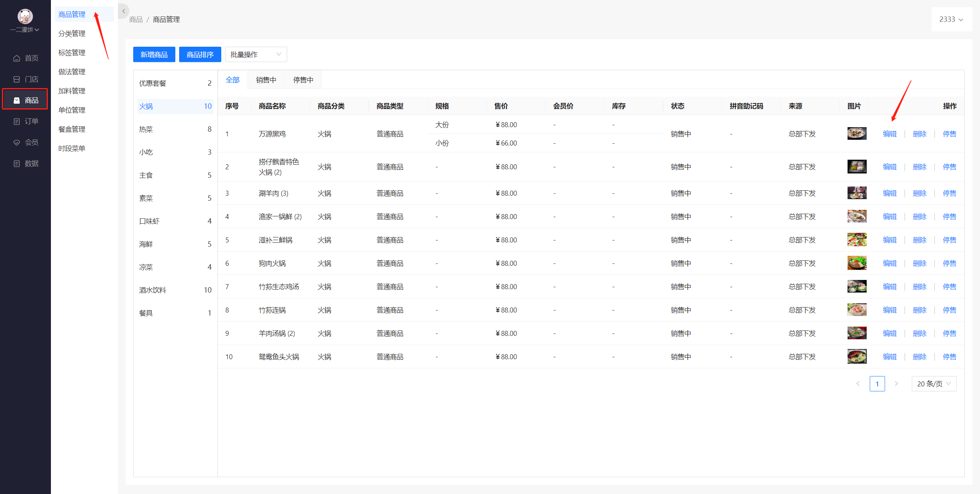Collapse the submenu using the chevron handle

[123, 11]
